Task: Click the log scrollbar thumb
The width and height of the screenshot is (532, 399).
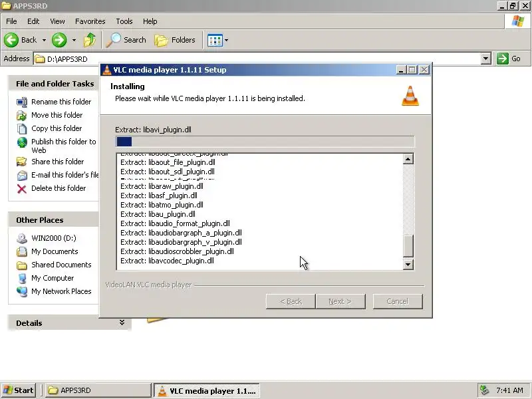Action: 408,245
